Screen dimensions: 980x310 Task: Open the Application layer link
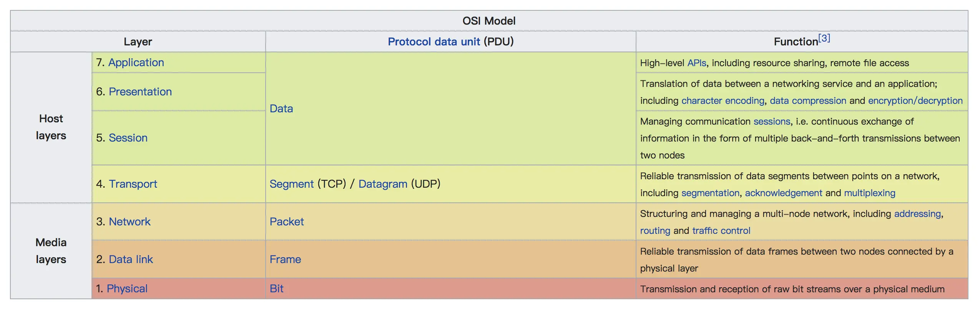136,63
